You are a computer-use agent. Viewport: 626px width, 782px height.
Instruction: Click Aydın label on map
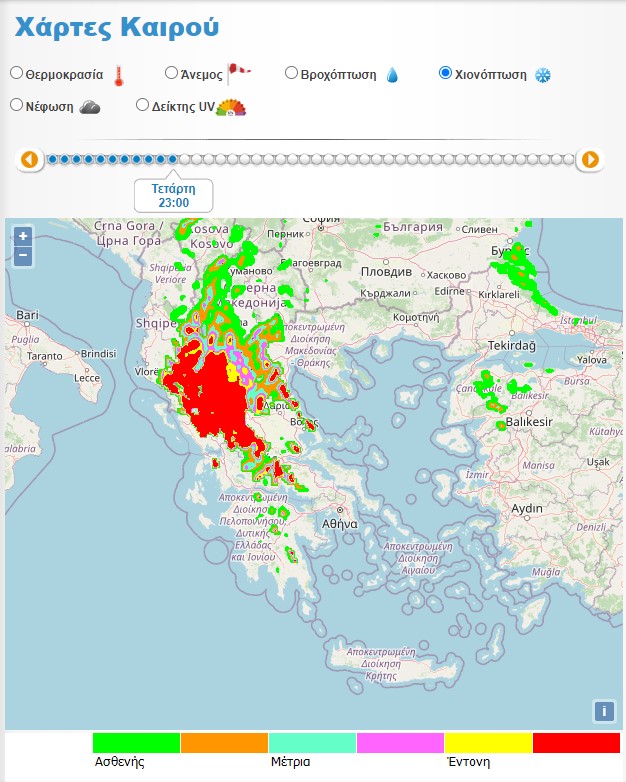(527, 509)
